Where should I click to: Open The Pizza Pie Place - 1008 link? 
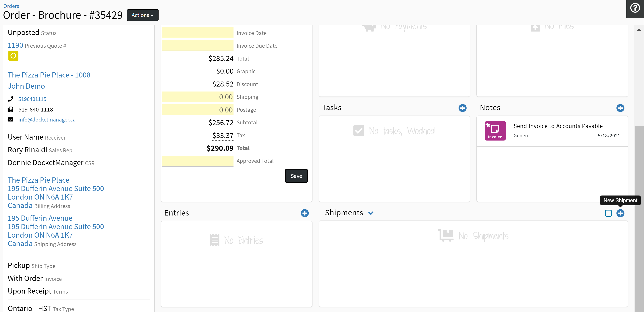coord(49,75)
